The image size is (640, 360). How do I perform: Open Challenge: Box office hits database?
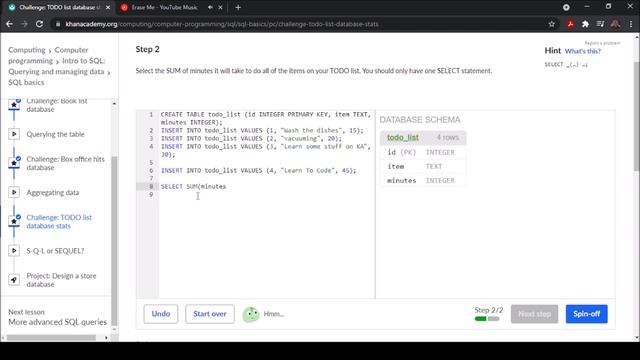(65, 163)
